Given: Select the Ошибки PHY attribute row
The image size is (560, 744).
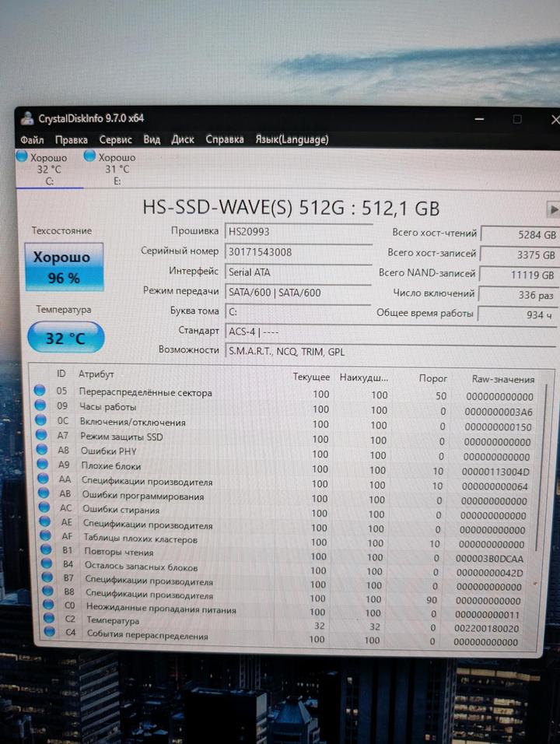Looking at the screenshot, I should pyautogui.click(x=289, y=452).
